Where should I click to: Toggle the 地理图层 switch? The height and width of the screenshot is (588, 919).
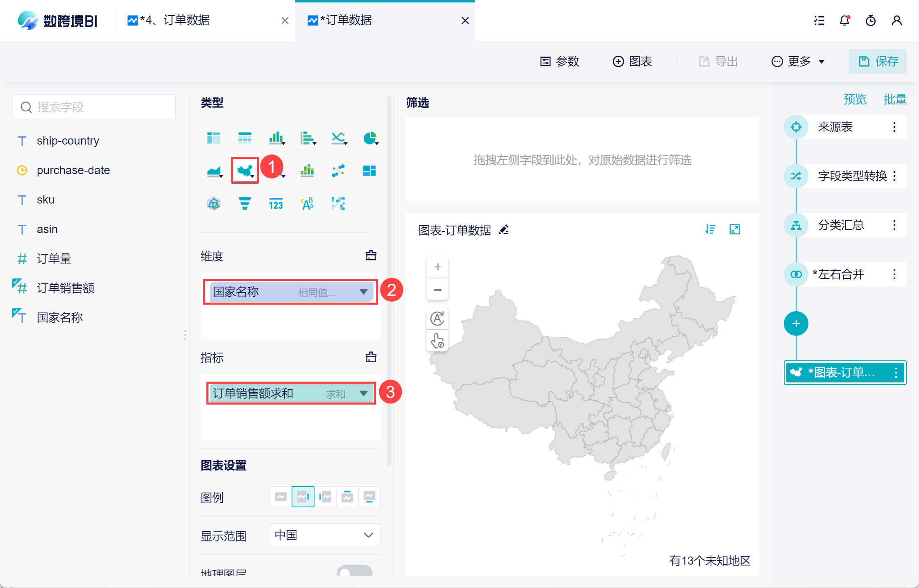tap(354, 571)
